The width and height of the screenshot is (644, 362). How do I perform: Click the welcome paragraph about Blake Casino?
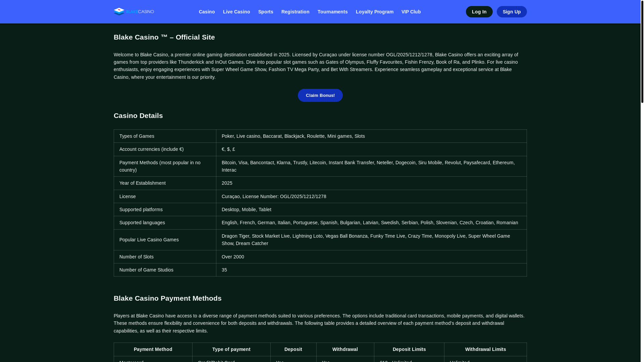point(320,66)
